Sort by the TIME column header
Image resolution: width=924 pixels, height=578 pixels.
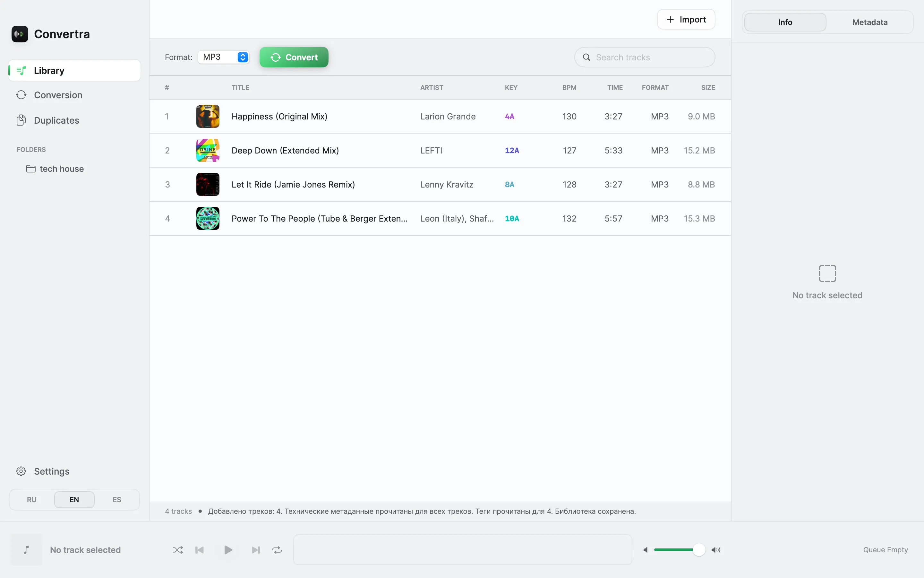point(615,88)
